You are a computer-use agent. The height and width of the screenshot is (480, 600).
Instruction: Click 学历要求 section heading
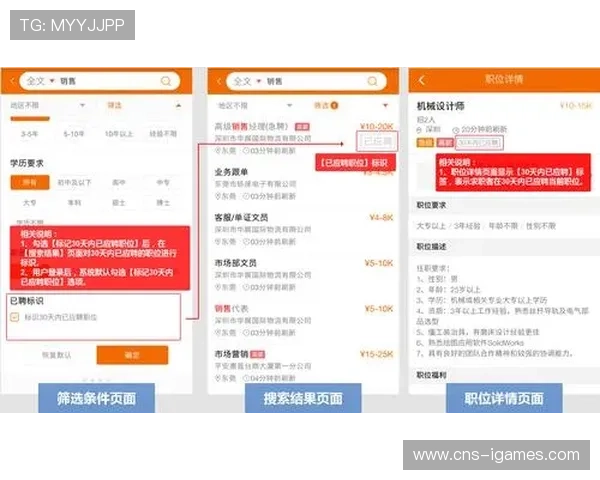pyautogui.click(x=27, y=163)
